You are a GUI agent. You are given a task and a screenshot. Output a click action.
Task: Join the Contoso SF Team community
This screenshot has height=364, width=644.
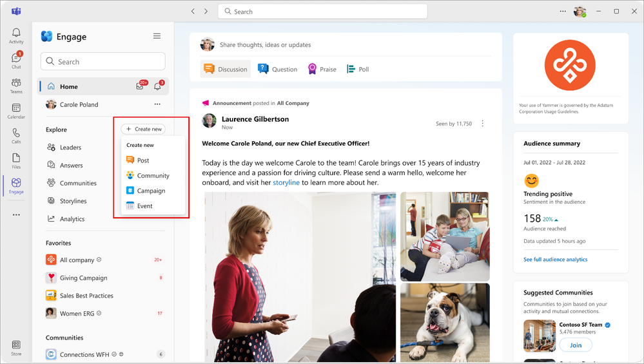point(576,345)
